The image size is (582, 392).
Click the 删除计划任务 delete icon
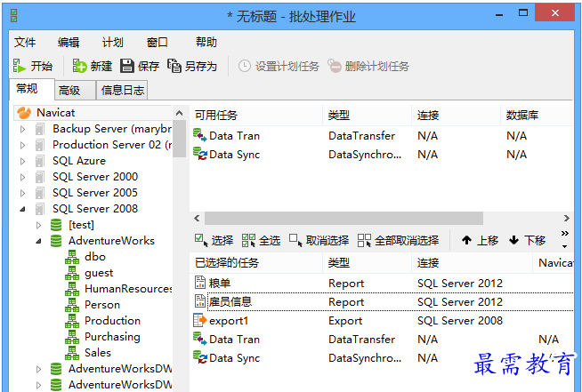tap(334, 66)
